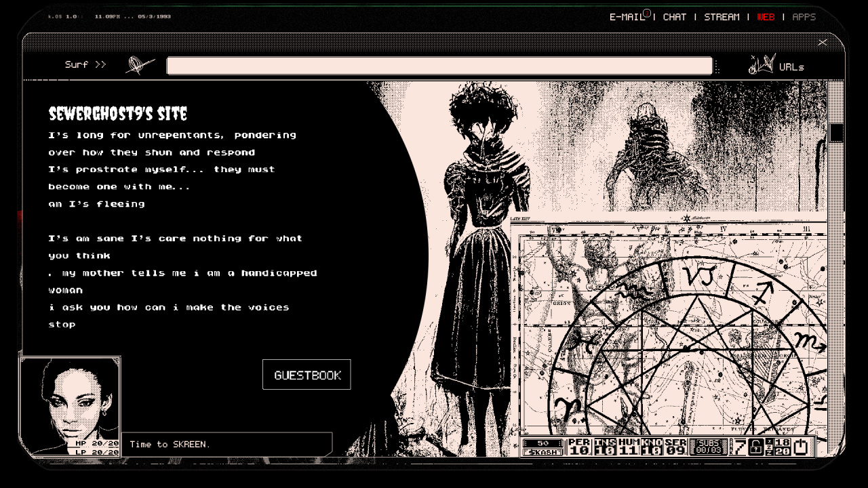Click the RANK 7 indicator

pos(738,447)
